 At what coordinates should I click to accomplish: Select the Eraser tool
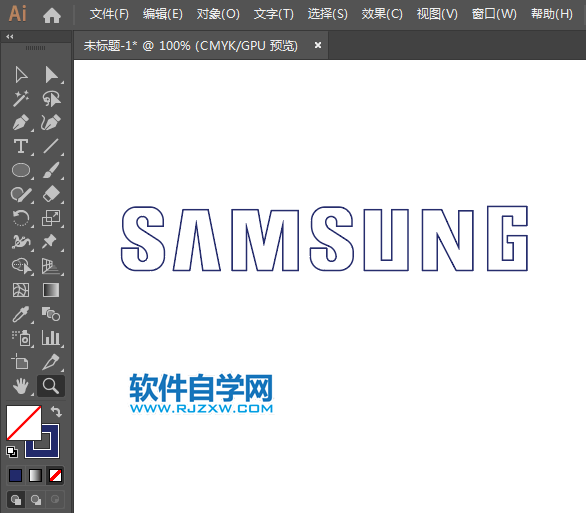pos(51,194)
